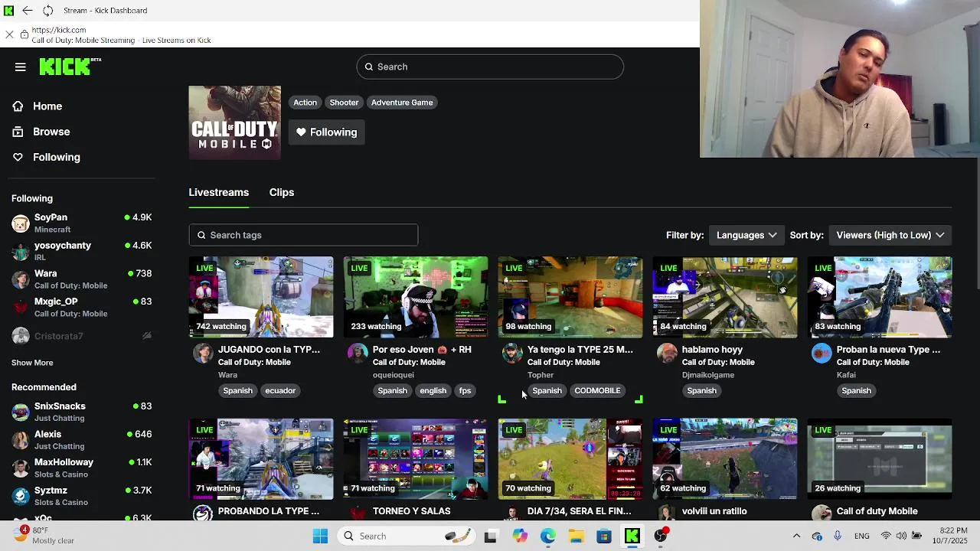This screenshot has height=551, width=980.
Task: Show hidden system tray icons
Action: click(796, 536)
